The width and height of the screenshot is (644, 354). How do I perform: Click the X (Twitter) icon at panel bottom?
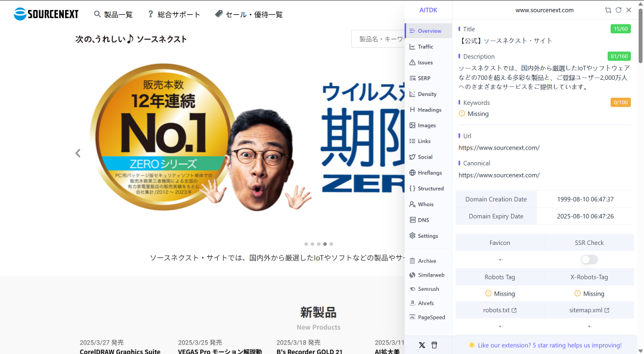[x=422, y=345]
